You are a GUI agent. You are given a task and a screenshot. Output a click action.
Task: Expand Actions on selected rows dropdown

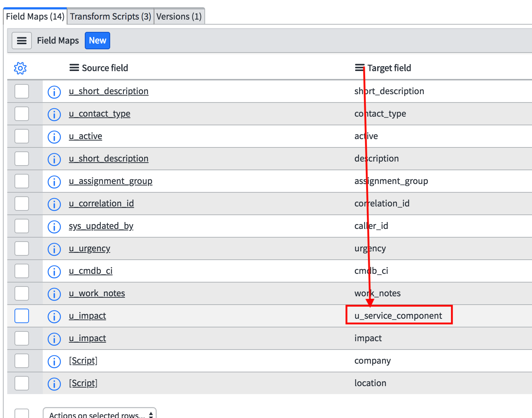[x=100, y=414]
